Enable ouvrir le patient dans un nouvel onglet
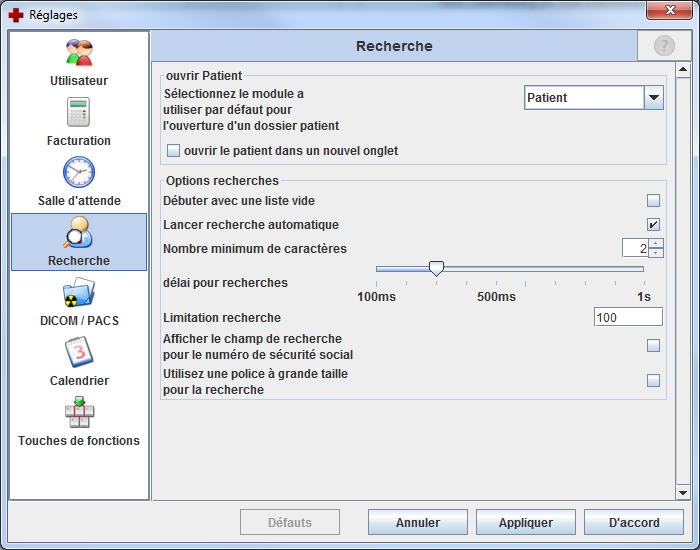The image size is (700, 550). coord(174,151)
